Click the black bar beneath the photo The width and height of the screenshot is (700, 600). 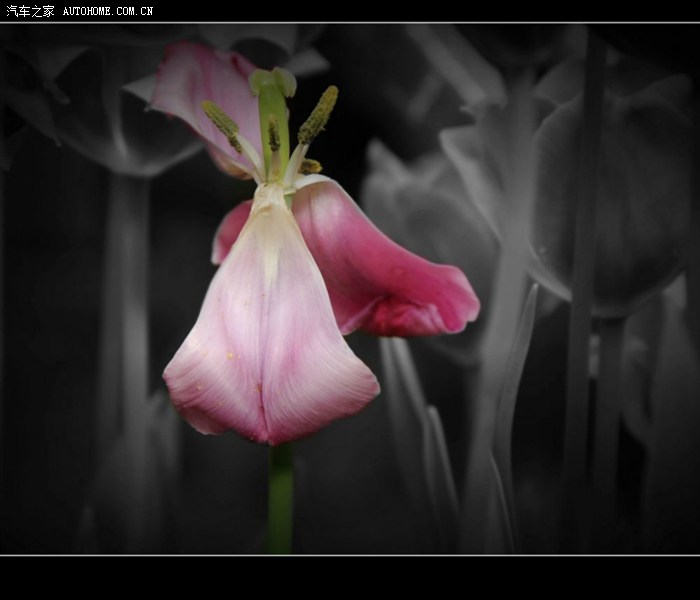click(x=350, y=578)
